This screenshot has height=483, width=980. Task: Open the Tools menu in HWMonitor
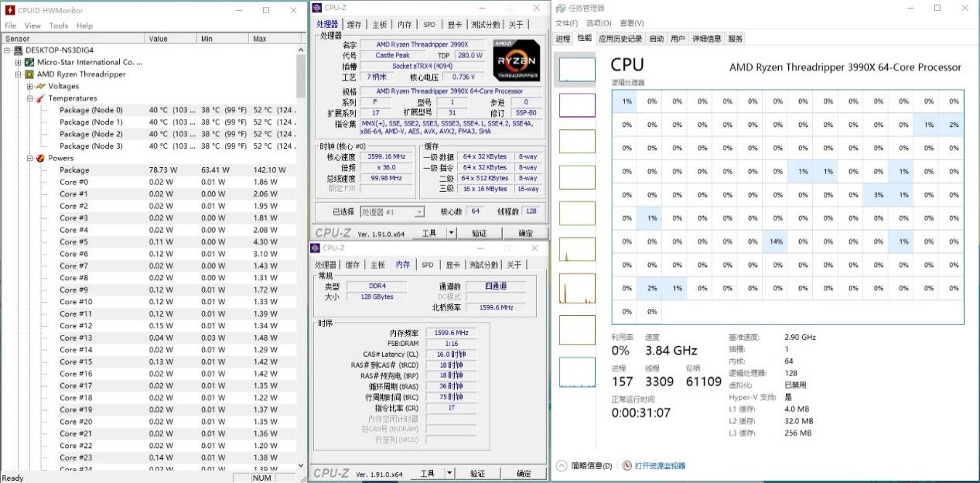click(x=59, y=26)
